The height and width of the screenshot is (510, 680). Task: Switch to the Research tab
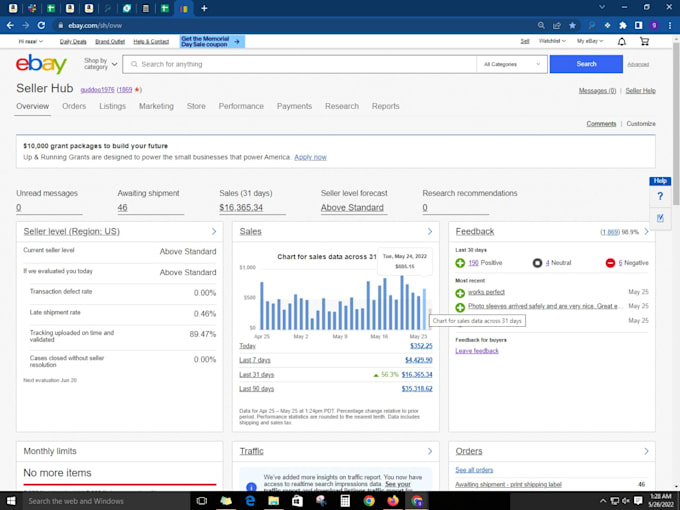pyautogui.click(x=342, y=106)
